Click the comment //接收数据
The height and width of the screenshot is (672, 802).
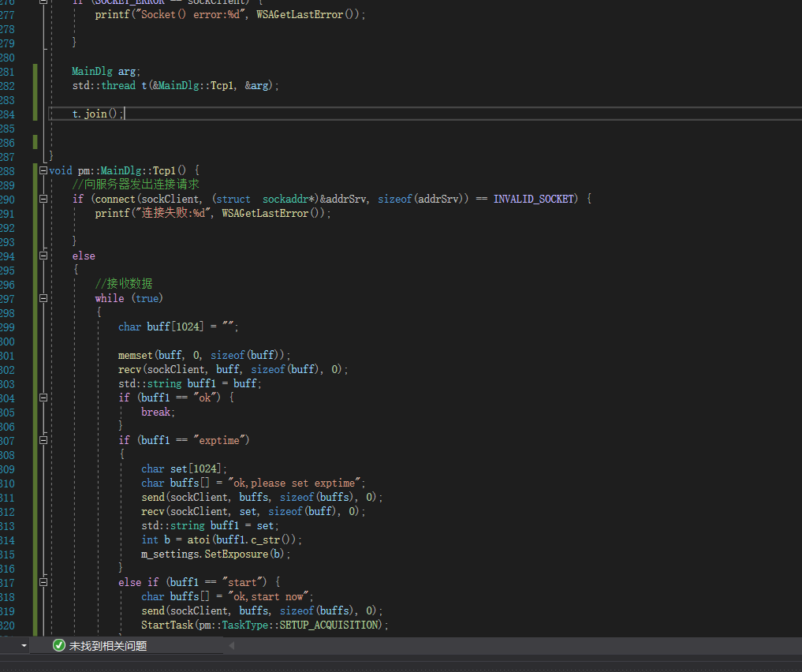tap(124, 284)
